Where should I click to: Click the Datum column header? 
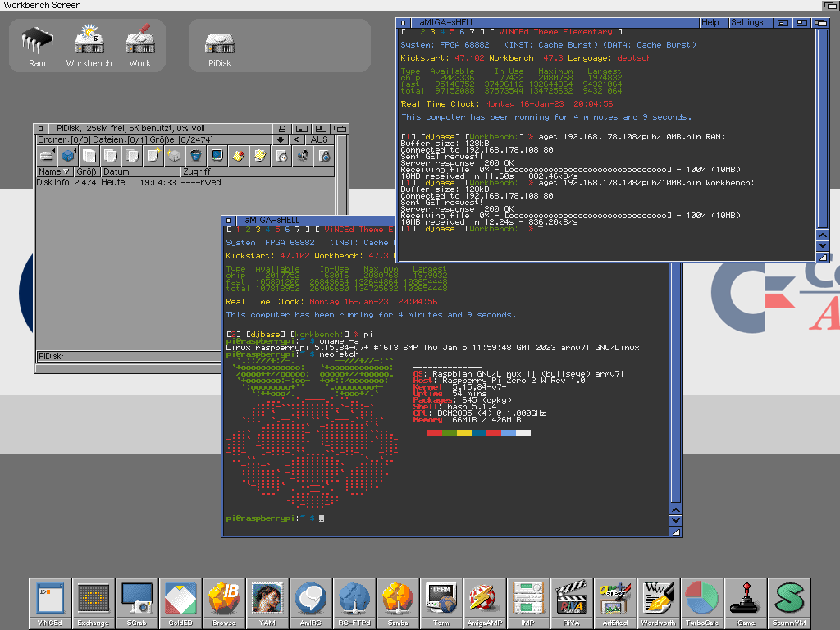tap(141, 171)
